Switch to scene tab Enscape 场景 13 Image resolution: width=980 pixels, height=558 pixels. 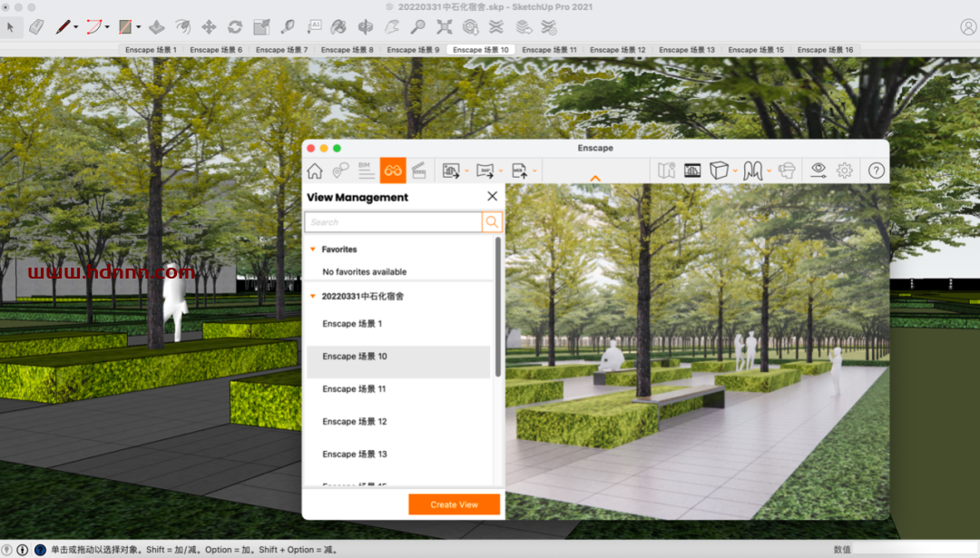686,49
